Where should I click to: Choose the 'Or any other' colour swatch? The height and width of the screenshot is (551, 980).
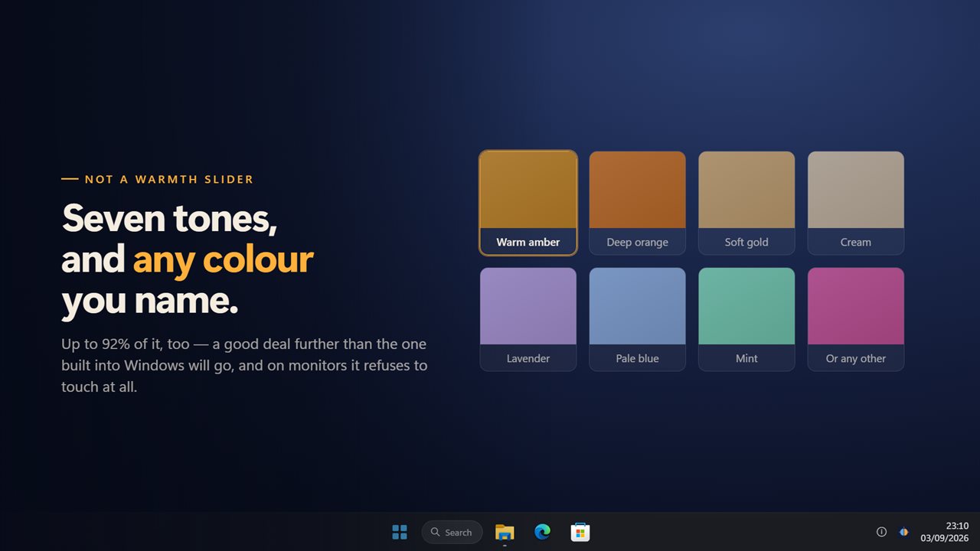856,319
